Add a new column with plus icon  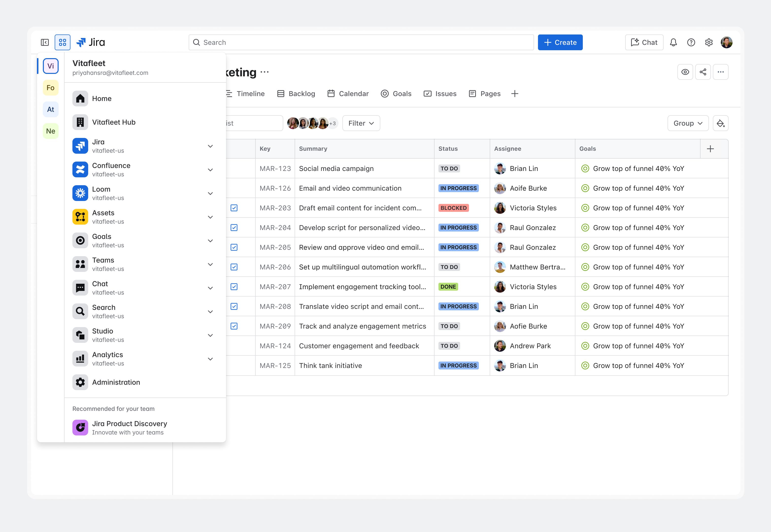pos(710,149)
